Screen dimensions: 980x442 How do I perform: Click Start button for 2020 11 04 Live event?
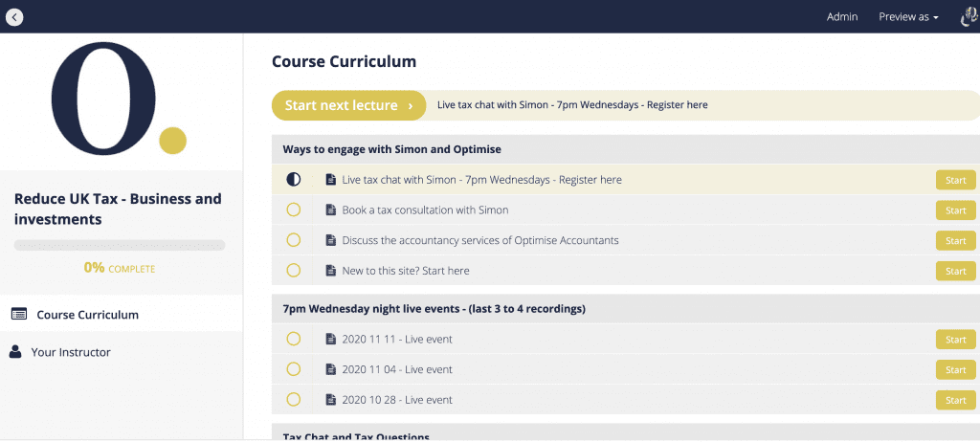pyautogui.click(x=956, y=369)
